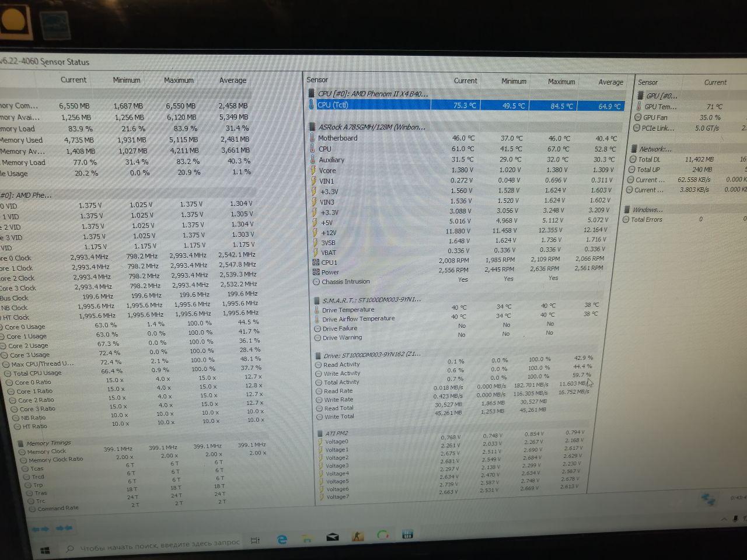Click the circle icon beside Read Activity
The height and width of the screenshot is (560, 747).
pyautogui.click(x=318, y=365)
